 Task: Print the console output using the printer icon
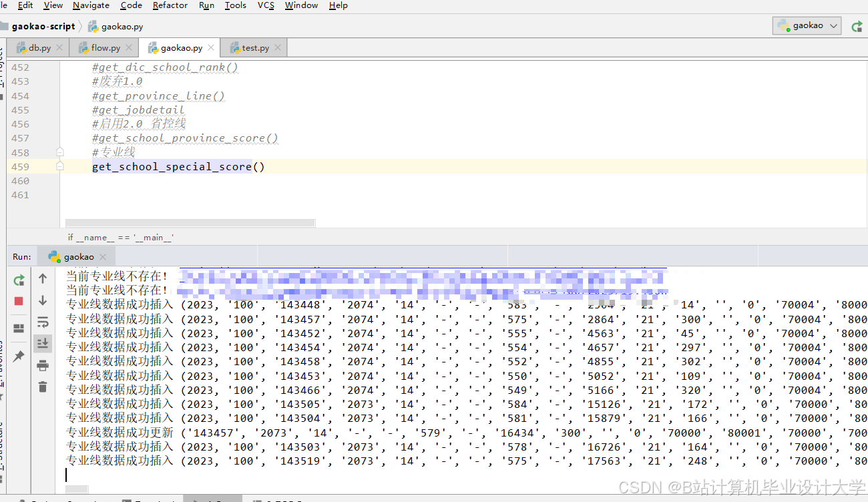(x=43, y=365)
